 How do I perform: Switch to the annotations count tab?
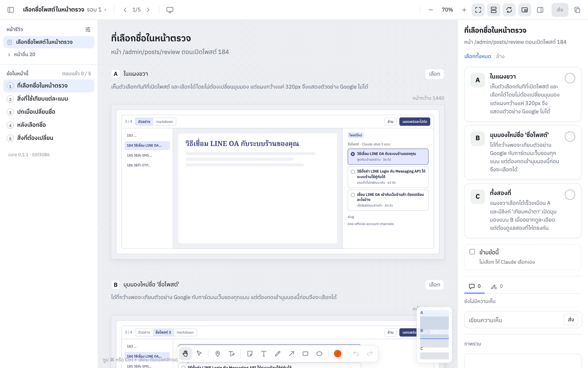pyautogui.click(x=497, y=286)
